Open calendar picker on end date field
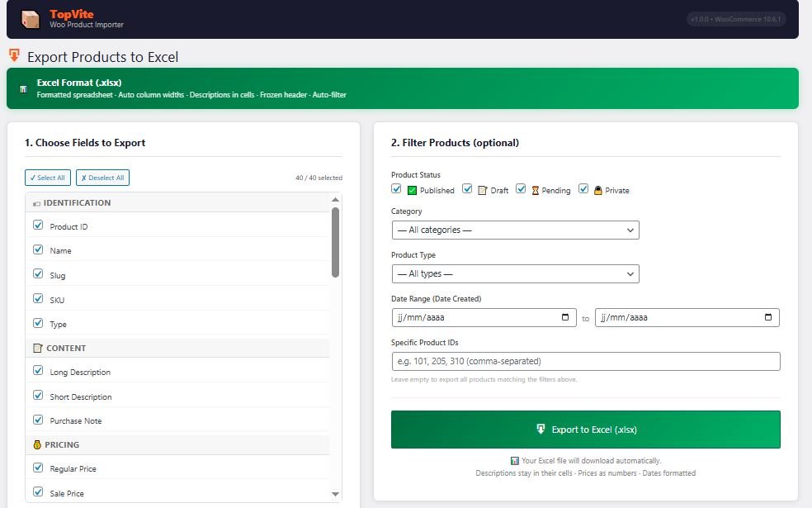The width and height of the screenshot is (812, 508). (x=767, y=317)
